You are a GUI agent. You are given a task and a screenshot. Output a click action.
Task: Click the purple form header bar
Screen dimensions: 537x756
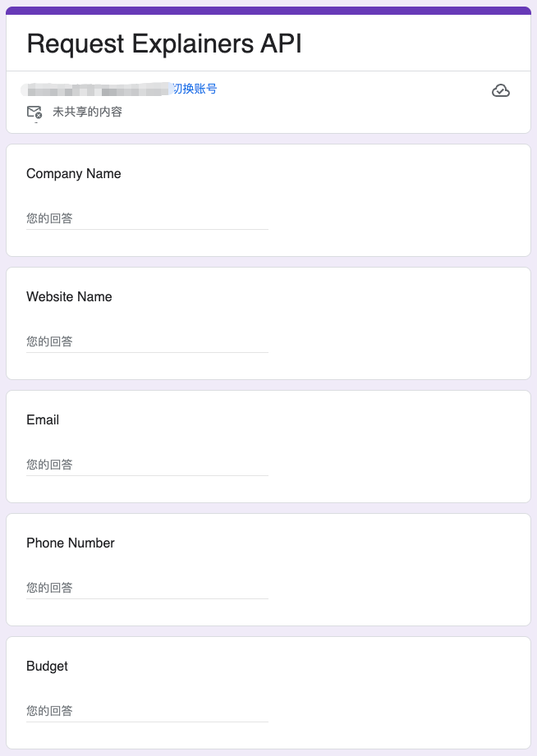[x=268, y=11]
